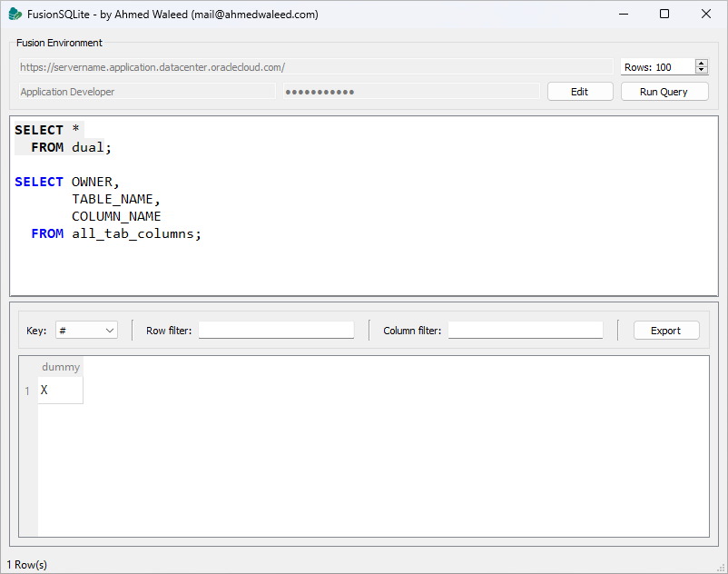This screenshot has height=574, width=728.
Task: Click the Edit button
Action: coord(580,92)
